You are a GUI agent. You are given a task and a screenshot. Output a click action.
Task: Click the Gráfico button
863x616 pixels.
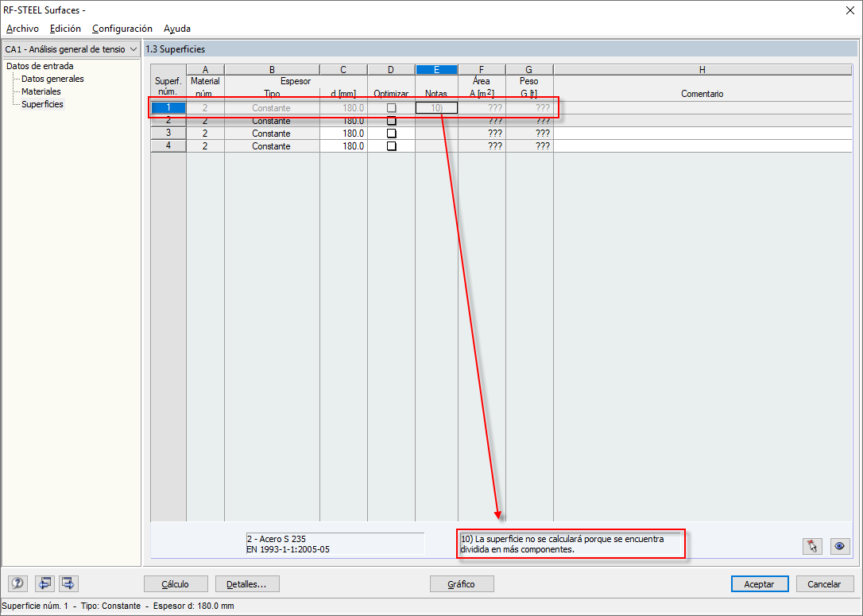[462, 584]
